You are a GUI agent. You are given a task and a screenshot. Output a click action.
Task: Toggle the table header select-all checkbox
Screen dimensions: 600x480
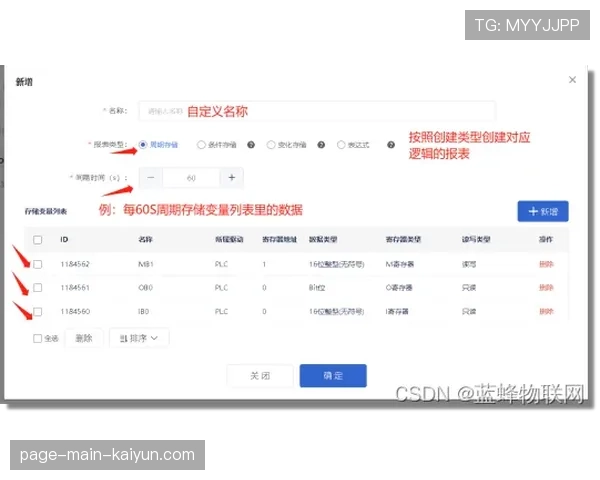[38, 240]
